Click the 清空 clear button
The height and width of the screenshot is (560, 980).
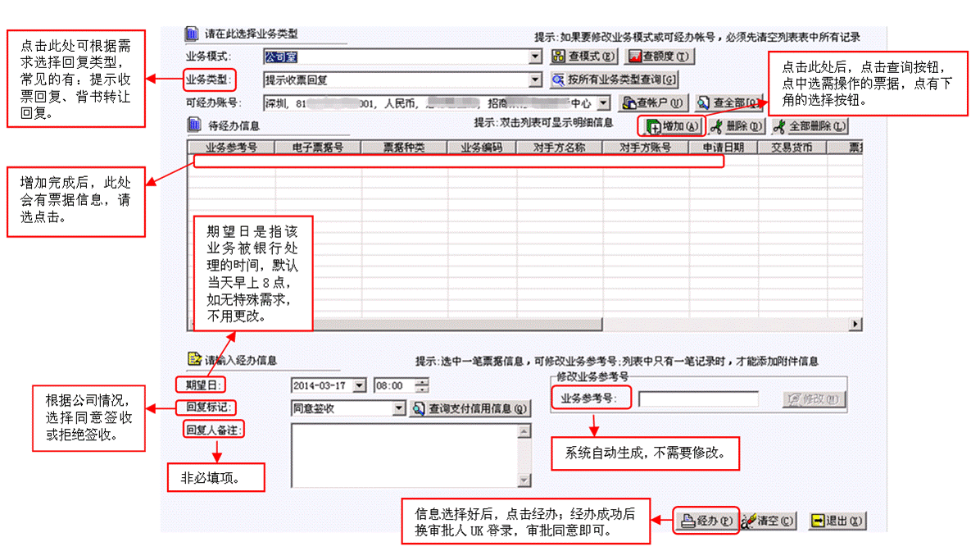tap(769, 521)
